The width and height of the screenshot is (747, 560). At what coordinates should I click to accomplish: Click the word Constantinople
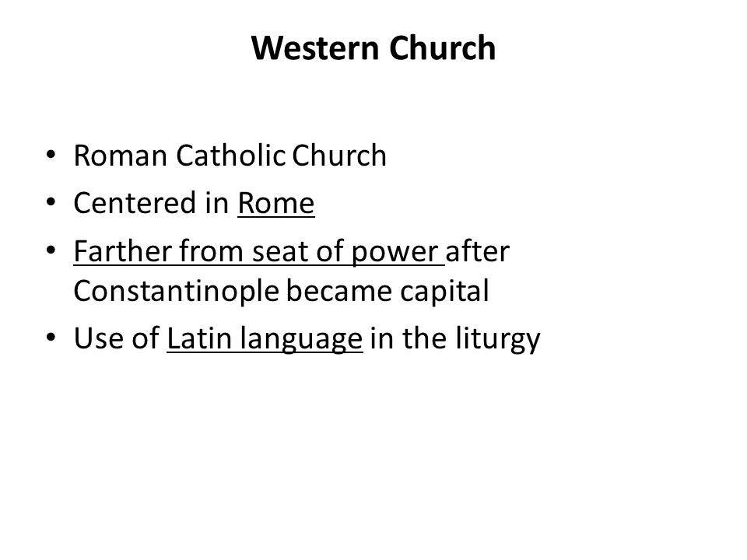pyautogui.click(x=177, y=292)
